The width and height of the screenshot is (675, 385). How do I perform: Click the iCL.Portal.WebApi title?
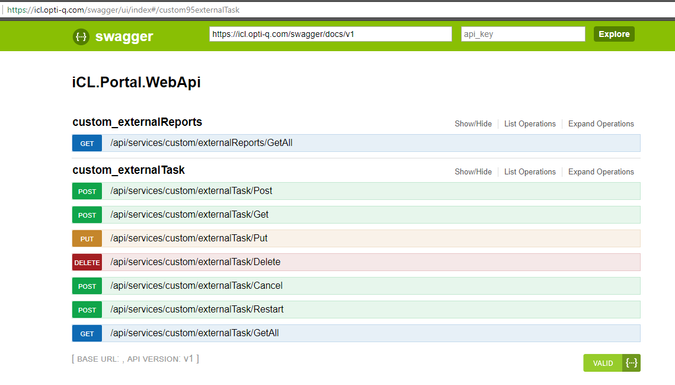pos(136,82)
